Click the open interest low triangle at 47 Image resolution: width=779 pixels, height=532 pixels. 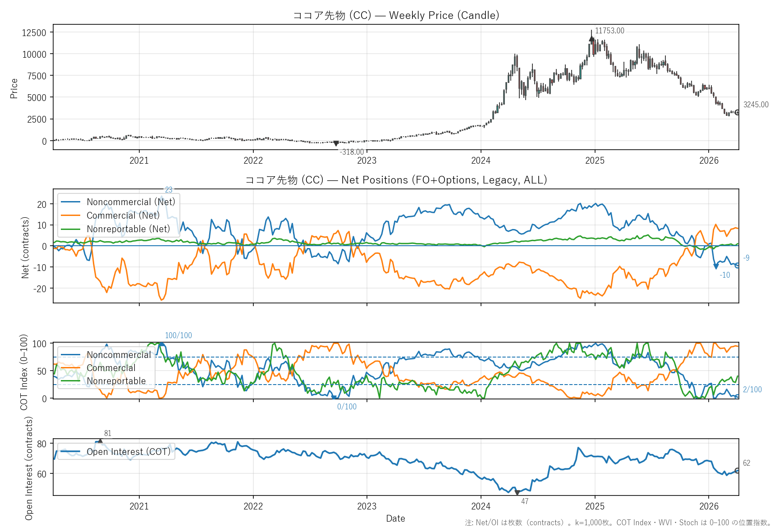tap(517, 493)
